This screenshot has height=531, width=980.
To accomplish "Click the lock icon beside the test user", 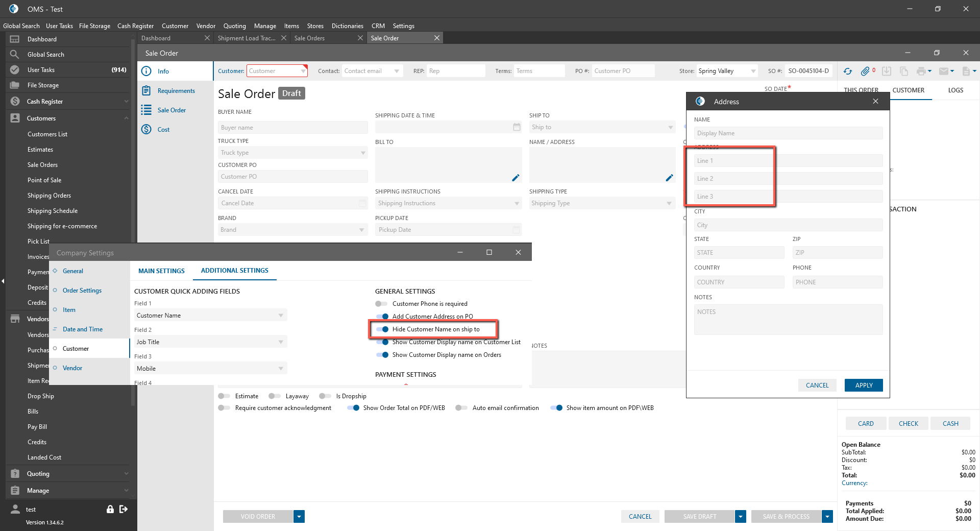I will (110, 509).
